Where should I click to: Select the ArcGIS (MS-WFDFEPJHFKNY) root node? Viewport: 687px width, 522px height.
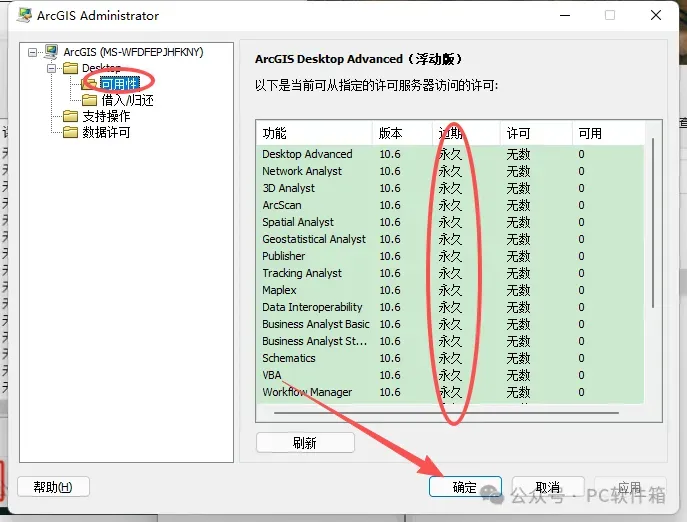[x=133, y=52]
